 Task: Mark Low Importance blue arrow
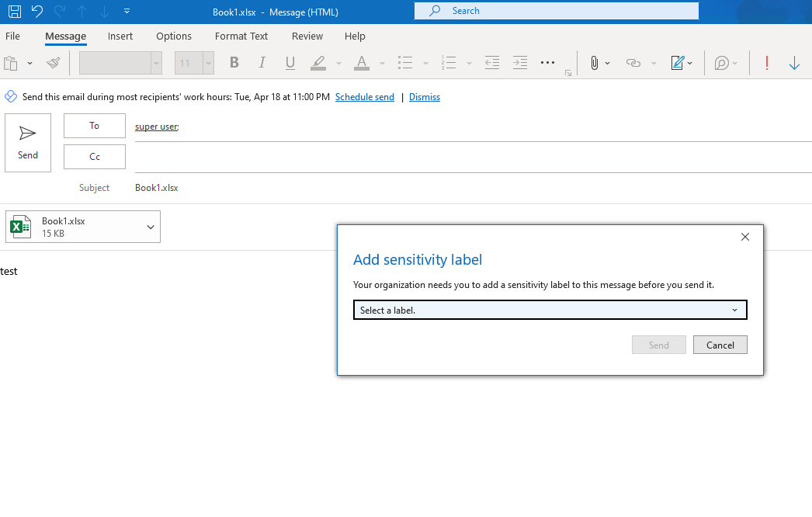click(794, 63)
